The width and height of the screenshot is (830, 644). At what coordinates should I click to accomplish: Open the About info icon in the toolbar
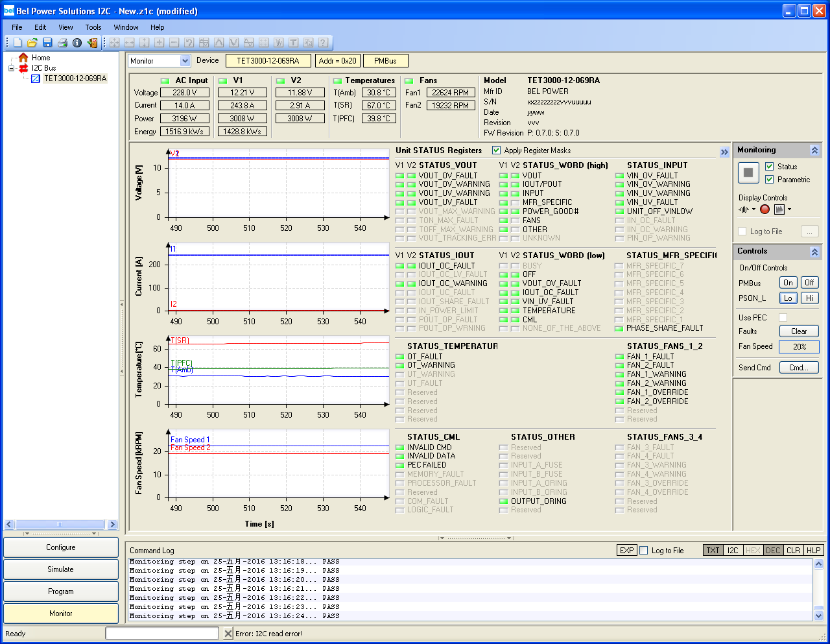(x=77, y=42)
